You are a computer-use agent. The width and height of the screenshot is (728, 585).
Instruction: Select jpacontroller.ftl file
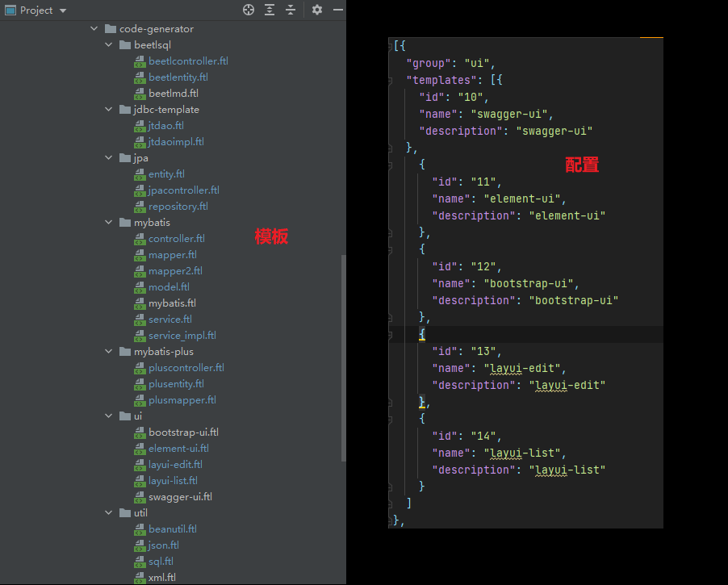pos(183,190)
